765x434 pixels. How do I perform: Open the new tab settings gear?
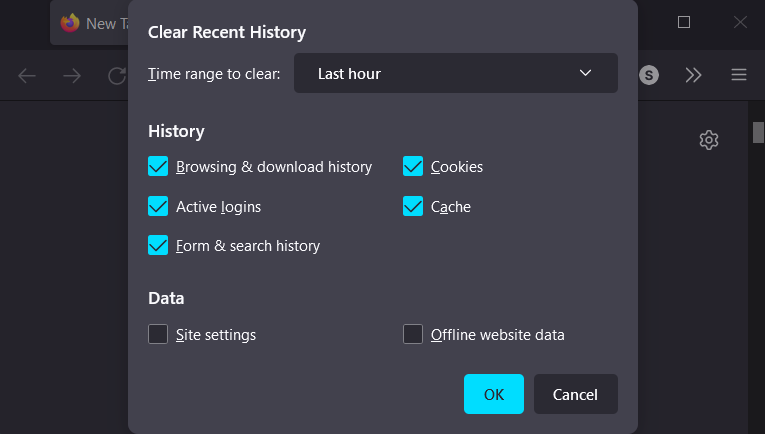pos(709,140)
